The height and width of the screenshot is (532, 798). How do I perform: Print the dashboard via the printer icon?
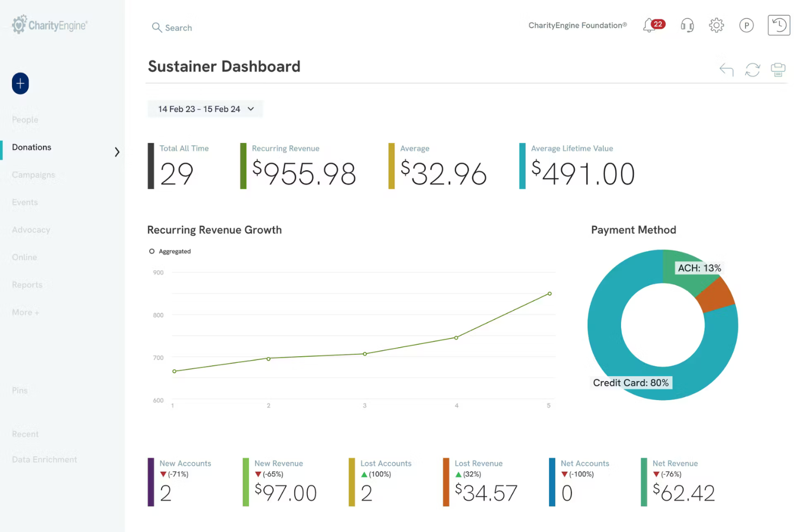click(x=778, y=70)
